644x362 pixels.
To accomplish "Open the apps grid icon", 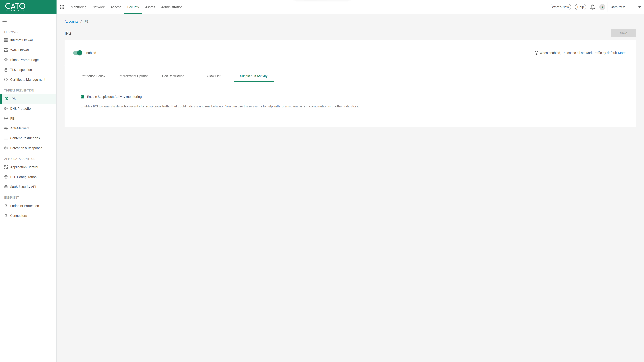I will 62,7.
